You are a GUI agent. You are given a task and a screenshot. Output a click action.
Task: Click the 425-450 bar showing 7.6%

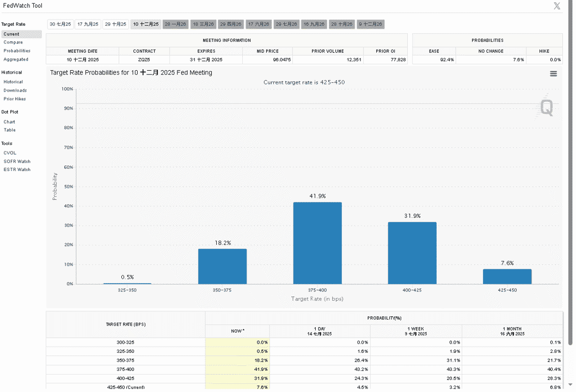[x=507, y=276]
